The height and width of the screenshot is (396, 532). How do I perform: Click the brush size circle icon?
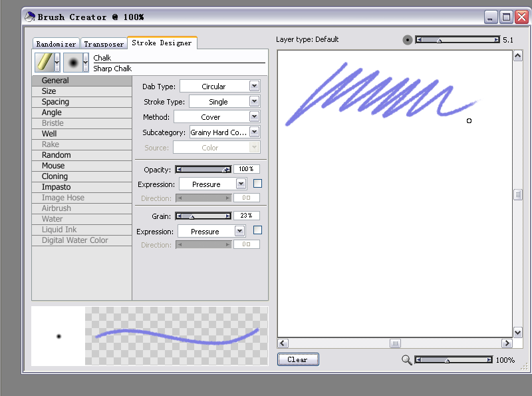pyautogui.click(x=408, y=40)
